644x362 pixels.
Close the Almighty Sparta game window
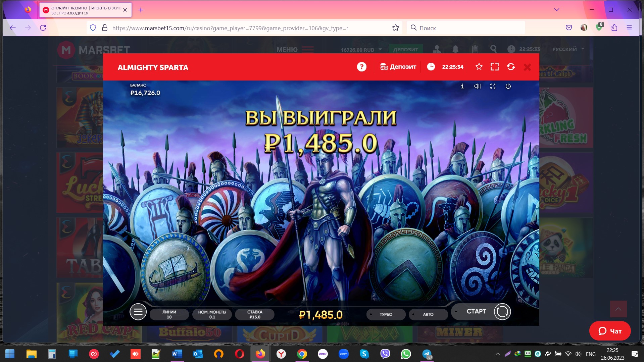527,67
